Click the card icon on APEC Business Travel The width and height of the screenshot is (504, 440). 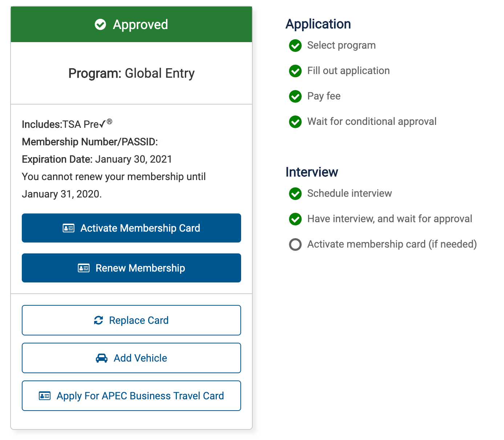click(x=45, y=396)
